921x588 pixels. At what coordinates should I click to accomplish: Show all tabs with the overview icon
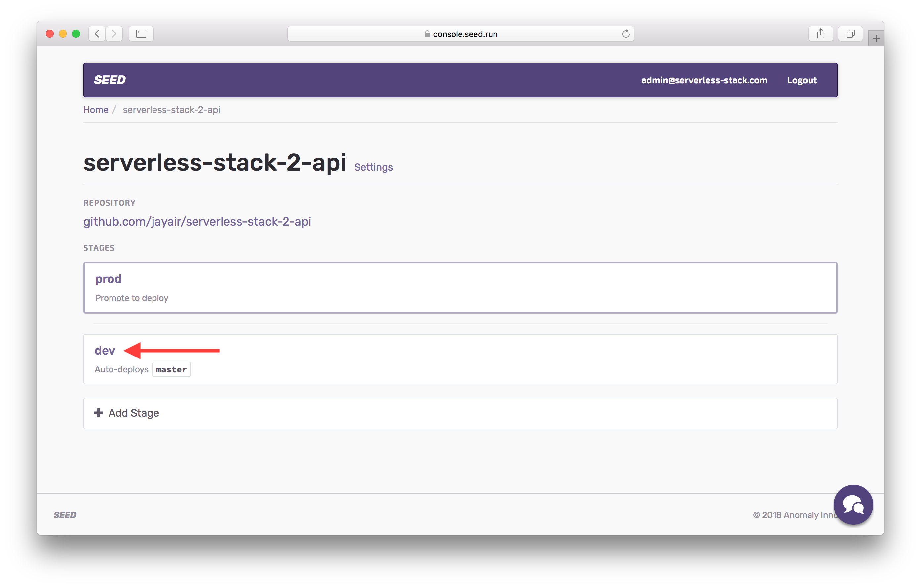click(x=850, y=34)
